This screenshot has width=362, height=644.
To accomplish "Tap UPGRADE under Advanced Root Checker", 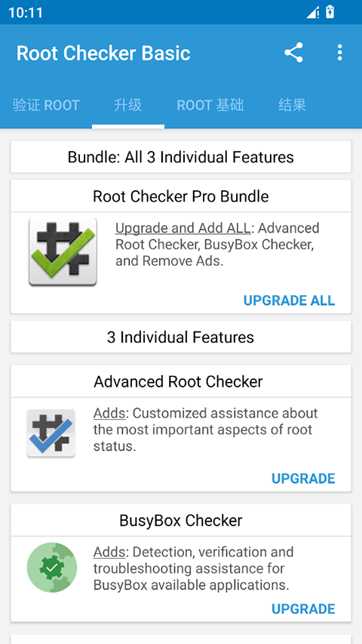I will click(x=303, y=479).
